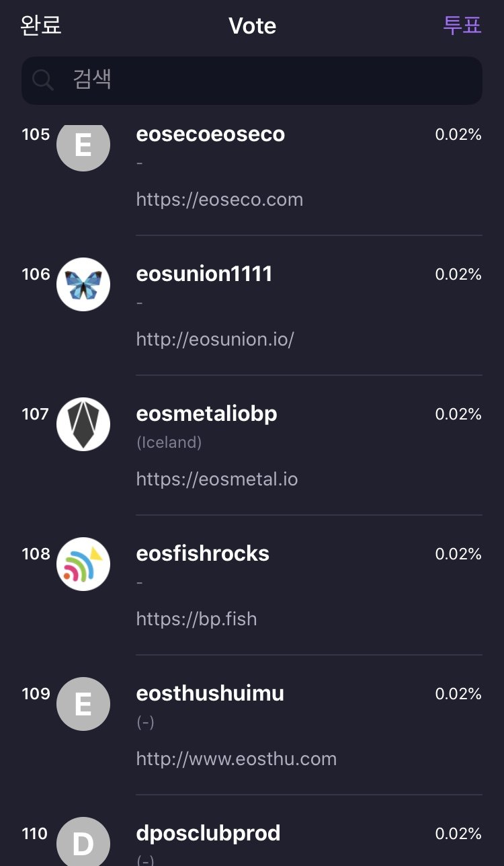Viewport: 504px width, 866px height.
Task: Tap the eosecoeoseco letter E avatar
Action: point(83,146)
